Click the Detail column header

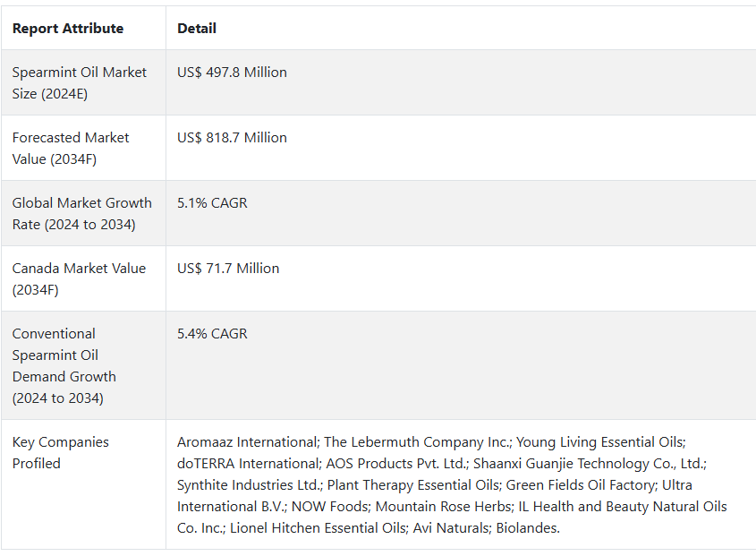pyautogui.click(x=197, y=29)
